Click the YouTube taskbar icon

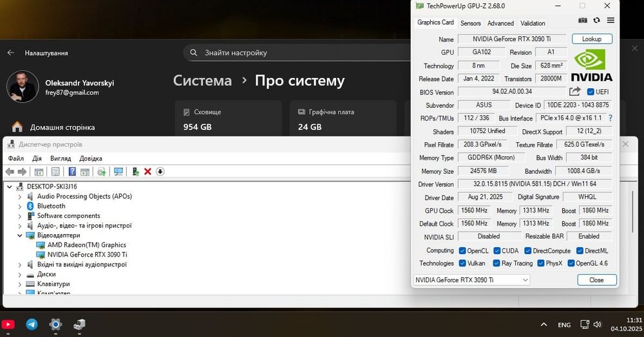pyautogui.click(x=8, y=325)
